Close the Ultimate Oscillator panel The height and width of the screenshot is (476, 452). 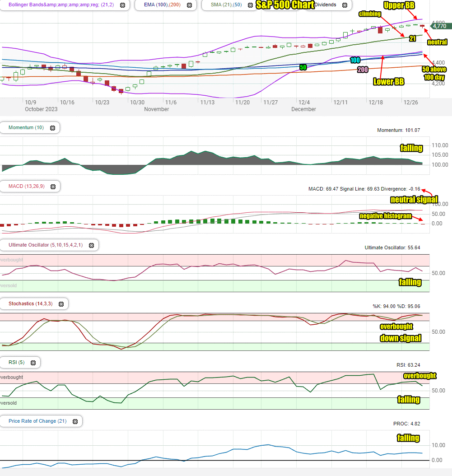[x=91, y=245]
